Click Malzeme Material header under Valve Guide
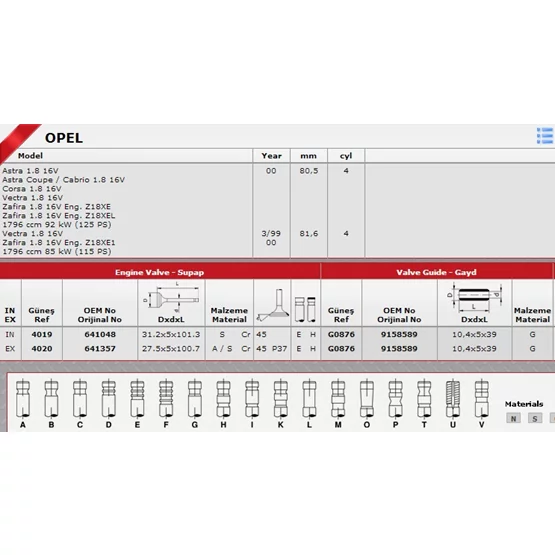Screen dimensions: 555x555 532,315
